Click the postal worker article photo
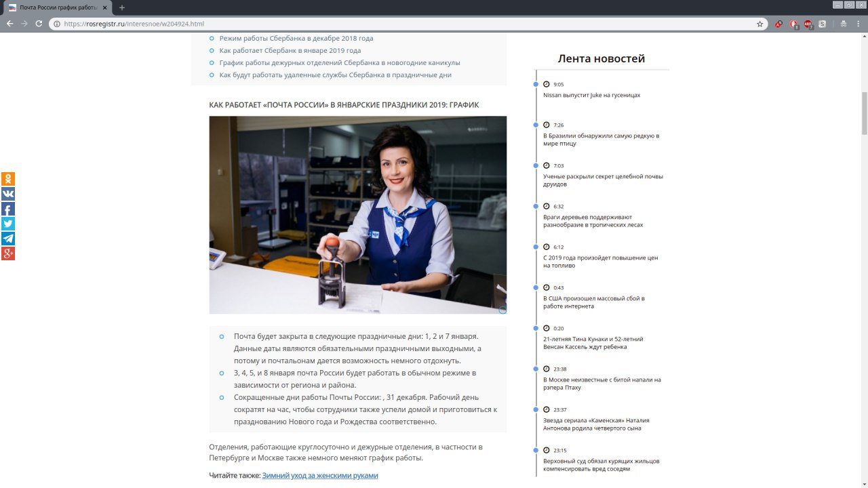The height and width of the screenshot is (488, 868). tap(357, 215)
